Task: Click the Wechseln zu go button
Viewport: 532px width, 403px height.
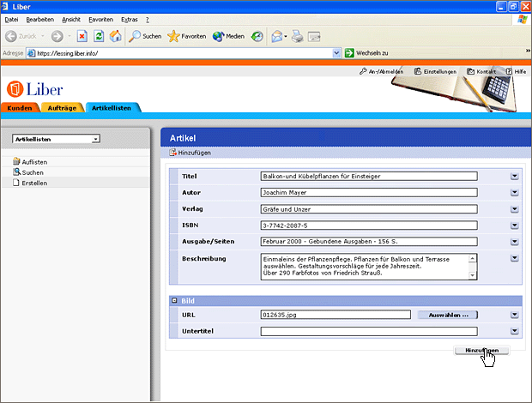Action: coord(366,53)
